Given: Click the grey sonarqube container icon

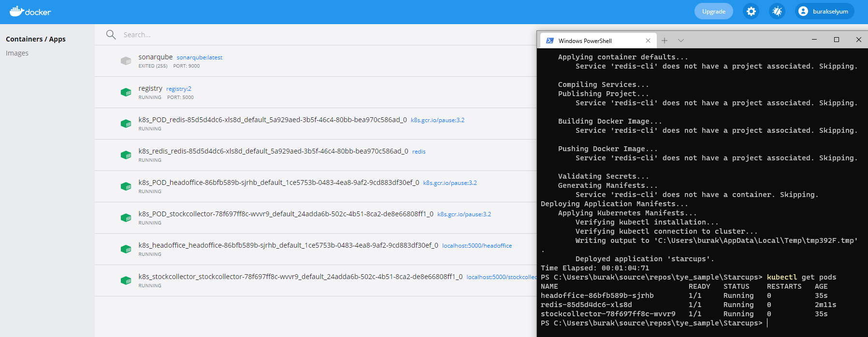Looking at the screenshot, I should [x=126, y=61].
